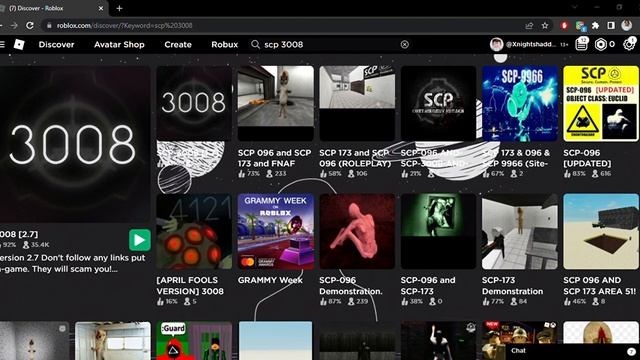Click the browser address bar URL

coord(124,25)
